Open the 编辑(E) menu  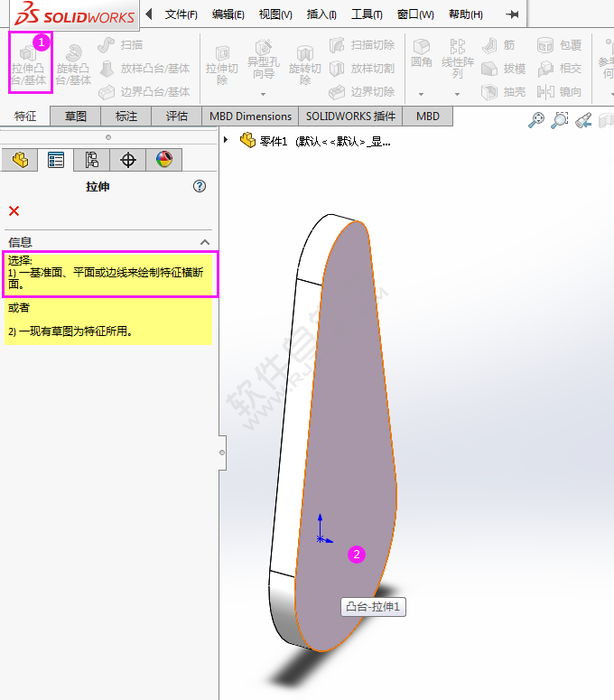point(228,14)
